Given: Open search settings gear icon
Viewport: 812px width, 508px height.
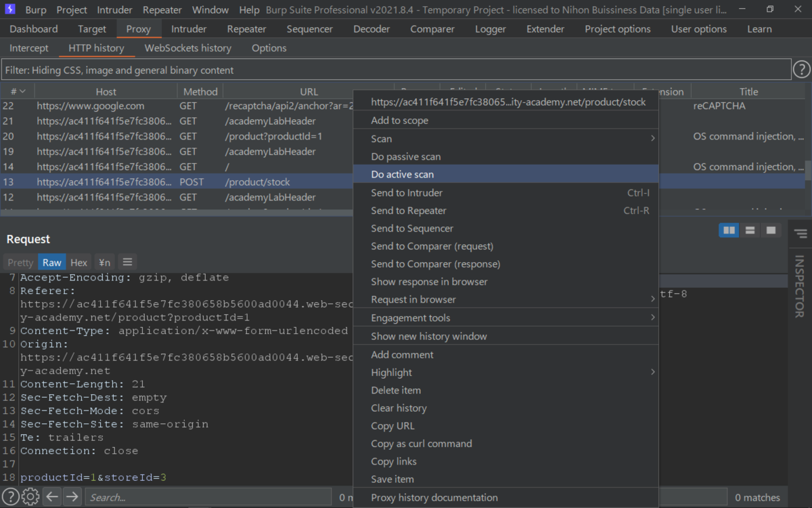Looking at the screenshot, I should [x=30, y=496].
